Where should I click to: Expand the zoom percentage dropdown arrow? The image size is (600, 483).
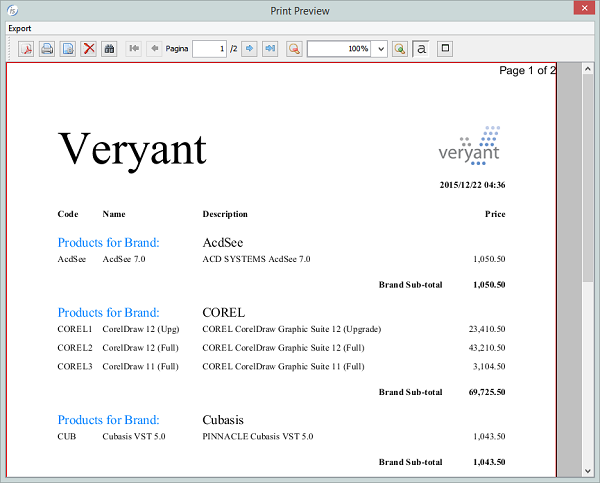point(379,48)
